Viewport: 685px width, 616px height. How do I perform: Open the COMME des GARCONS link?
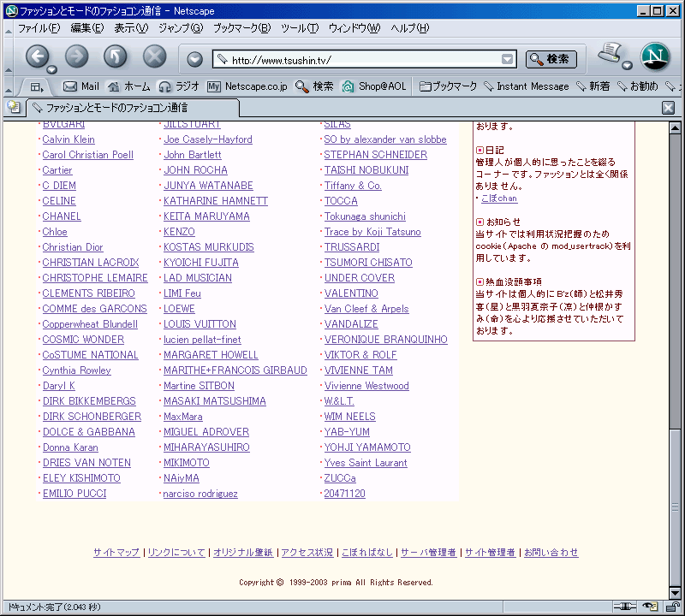95,309
